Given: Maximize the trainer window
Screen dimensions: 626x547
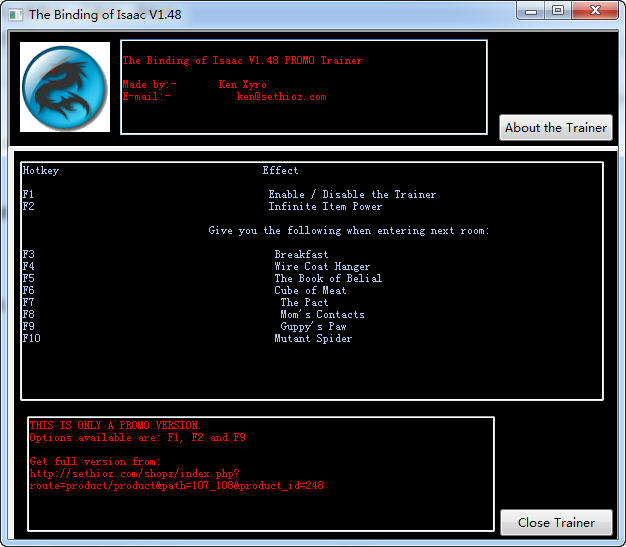Looking at the screenshot, I should 558,10.
